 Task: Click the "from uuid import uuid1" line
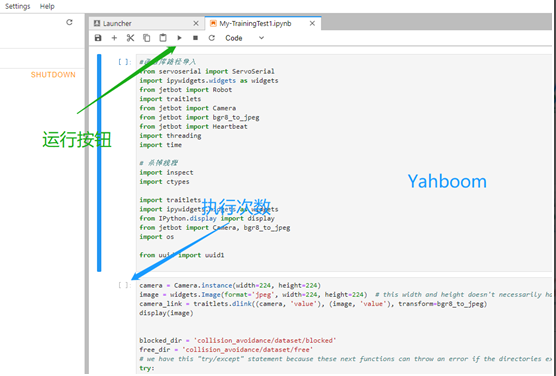click(182, 255)
